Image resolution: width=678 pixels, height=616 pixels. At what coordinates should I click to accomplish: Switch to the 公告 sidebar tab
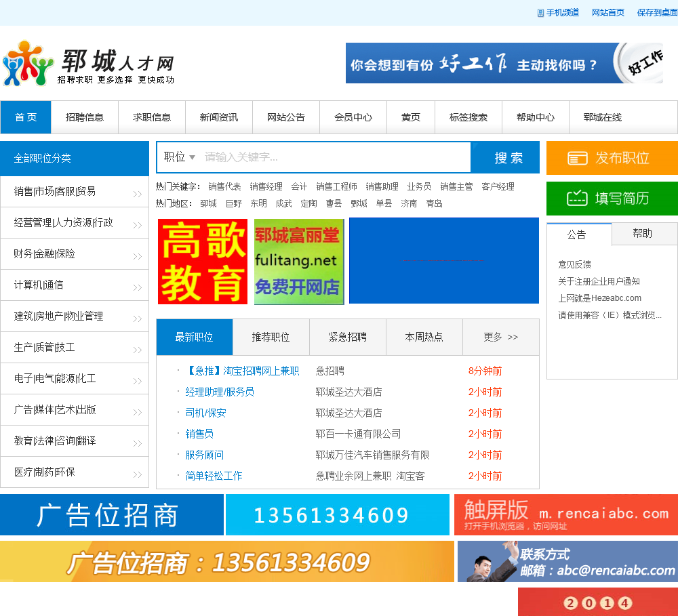(x=579, y=234)
